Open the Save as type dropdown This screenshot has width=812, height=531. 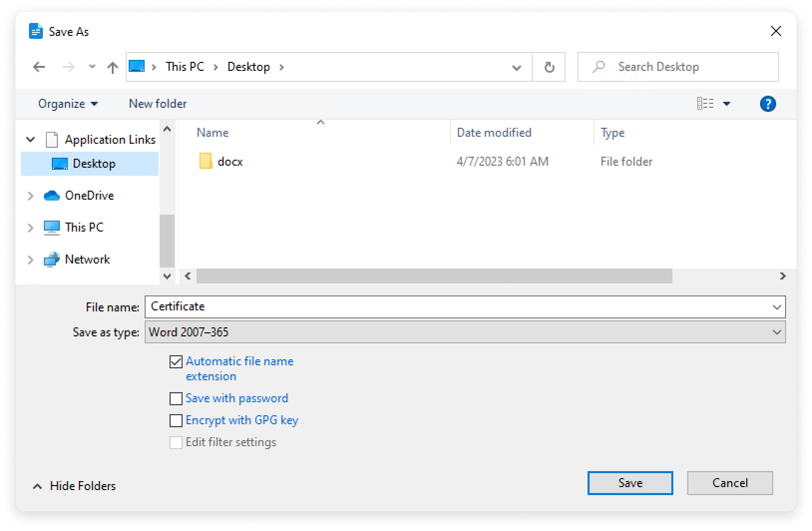point(776,332)
